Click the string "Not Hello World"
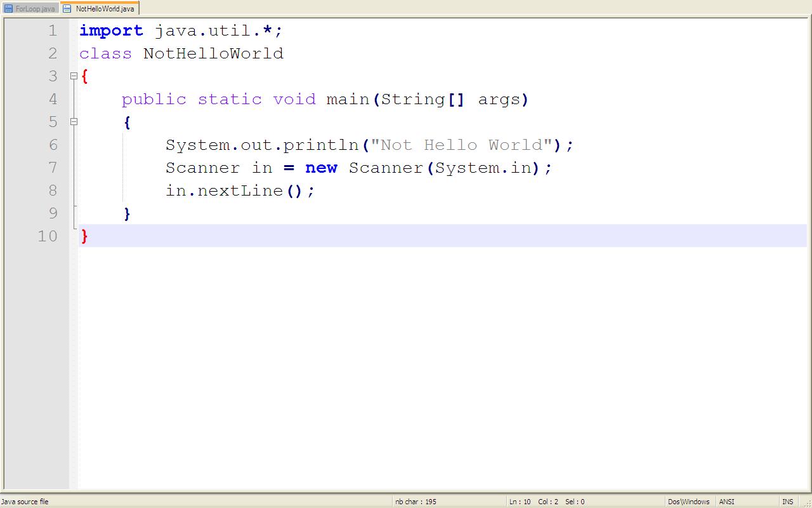Image resolution: width=812 pixels, height=508 pixels. (461, 145)
